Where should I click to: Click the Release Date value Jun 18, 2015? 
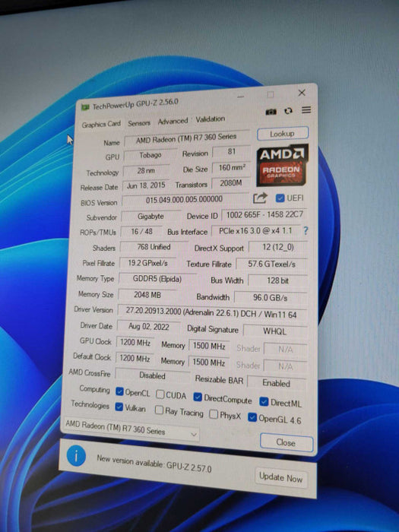[146, 185]
